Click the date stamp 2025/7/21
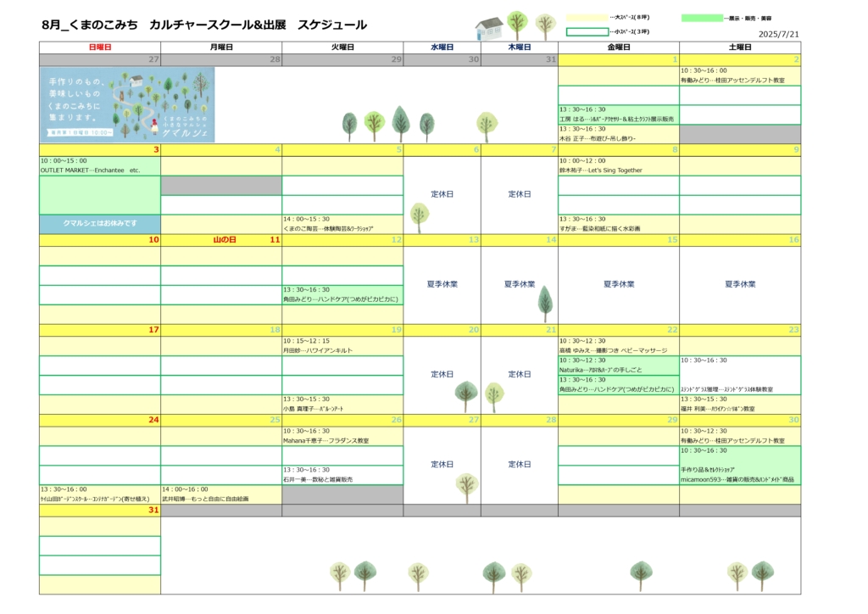Image resolution: width=868 pixels, height=614 pixels. point(778,34)
